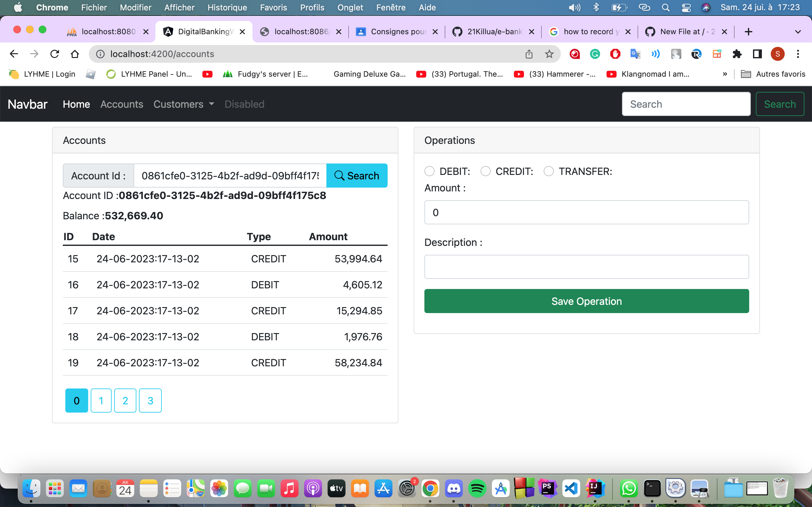This screenshot has width=812, height=507.
Task: Open the Chrome extensions puzzle icon
Action: tap(737, 54)
